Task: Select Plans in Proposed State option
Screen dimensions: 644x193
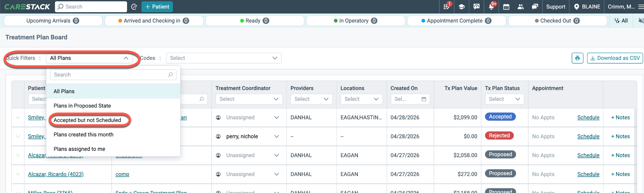Action: 113,106
